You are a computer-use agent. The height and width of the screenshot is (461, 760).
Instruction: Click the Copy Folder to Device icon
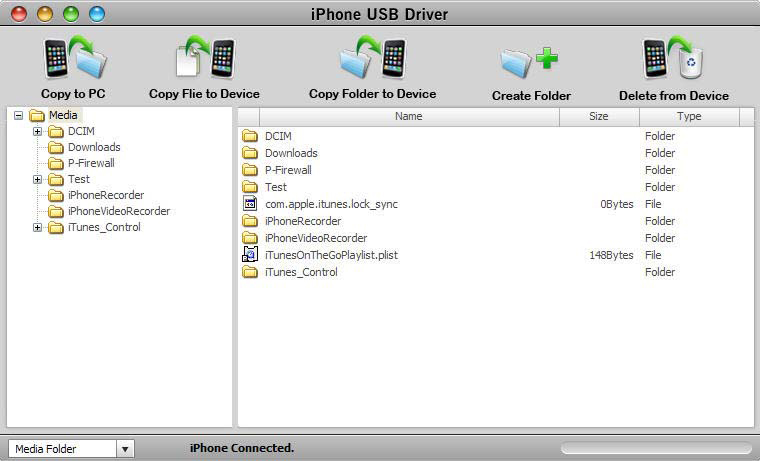point(372,60)
